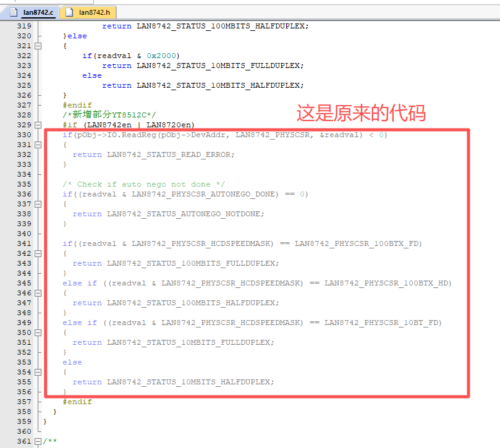Click LAN8720en in the #if on line 329
Image resolution: width=500 pixels, height=448 pixels.
169,125
